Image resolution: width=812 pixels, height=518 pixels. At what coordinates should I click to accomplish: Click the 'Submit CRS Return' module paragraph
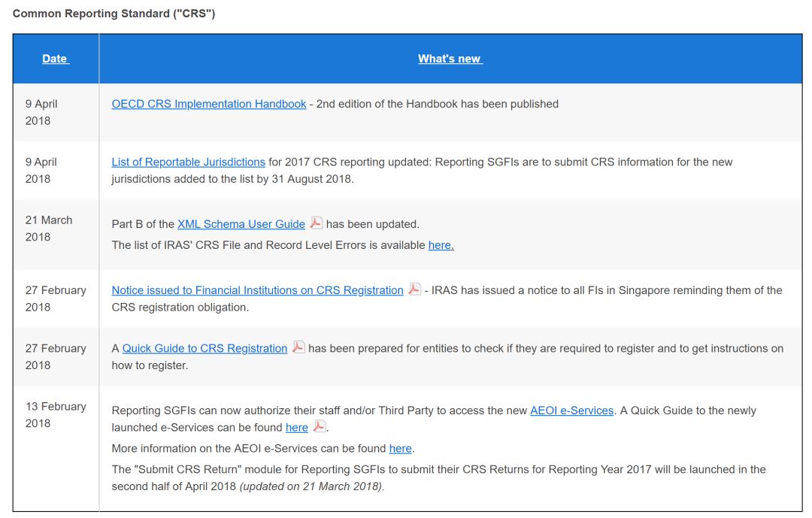click(438, 477)
